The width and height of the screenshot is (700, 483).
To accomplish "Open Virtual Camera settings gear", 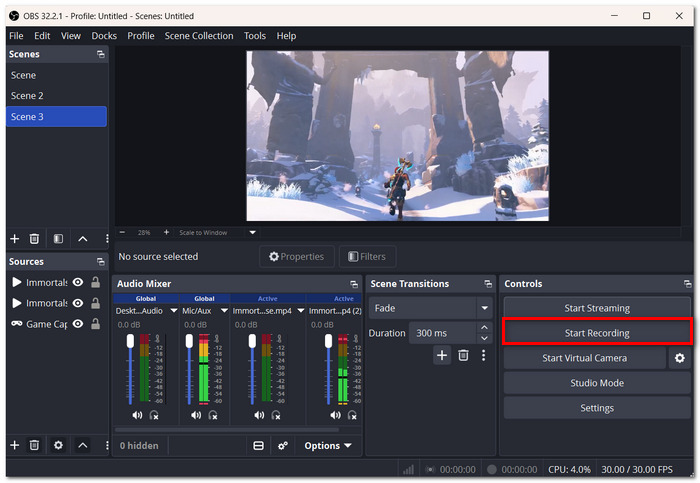I will coord(679,358).
